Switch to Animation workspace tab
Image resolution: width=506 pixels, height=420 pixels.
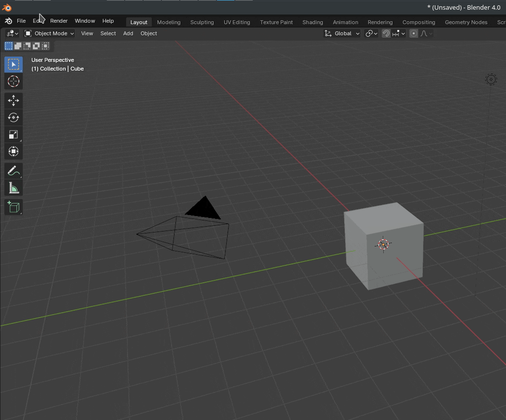346,22
